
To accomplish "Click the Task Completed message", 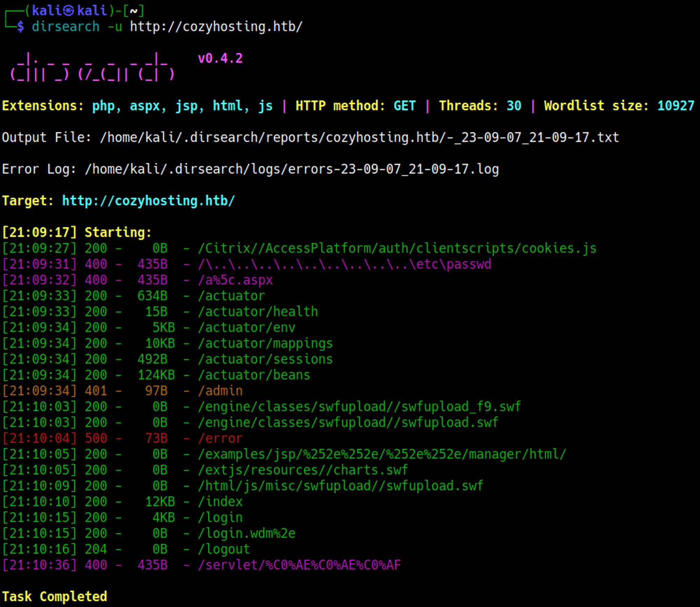I will pyautogui.click(x=55, y=596).
